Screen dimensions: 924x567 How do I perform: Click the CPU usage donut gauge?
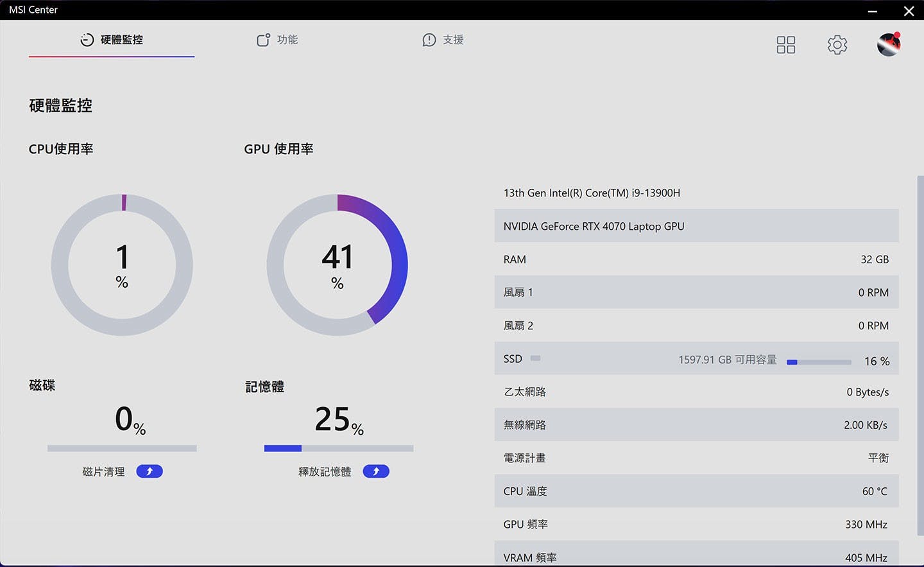[x=122, y=265]
